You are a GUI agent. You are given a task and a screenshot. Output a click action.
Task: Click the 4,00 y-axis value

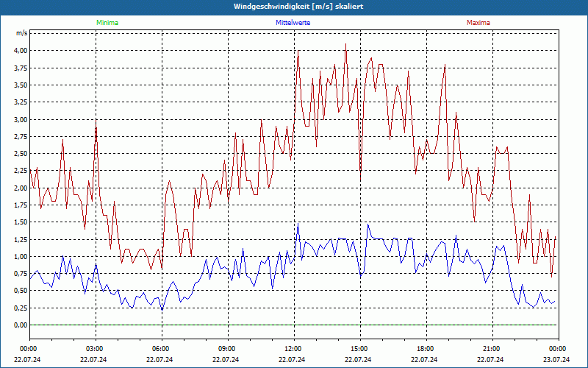coord(21,51)
